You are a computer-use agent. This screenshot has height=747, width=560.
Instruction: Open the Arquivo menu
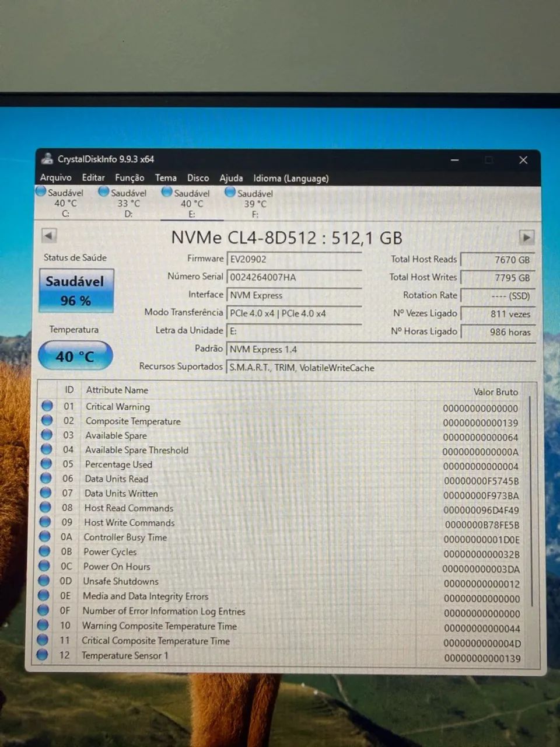point(56,178)
